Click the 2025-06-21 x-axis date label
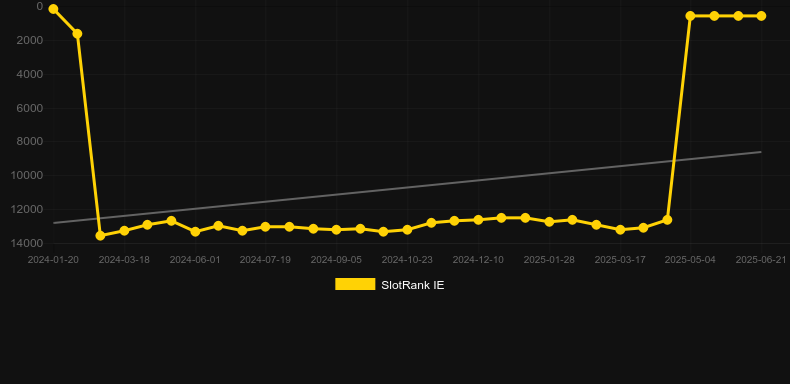The width and height of the screenshot is (790, 384). coord(761,260)
